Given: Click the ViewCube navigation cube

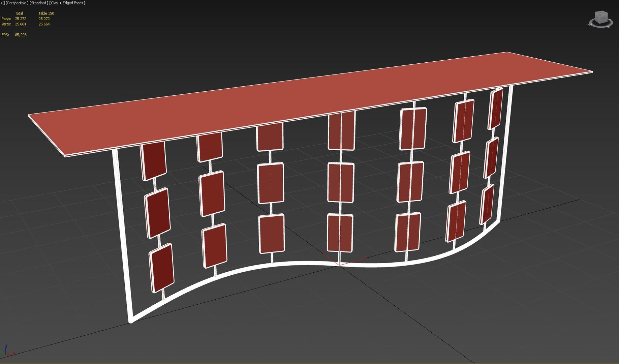Looking at the screenshot, I should point(601,18).
